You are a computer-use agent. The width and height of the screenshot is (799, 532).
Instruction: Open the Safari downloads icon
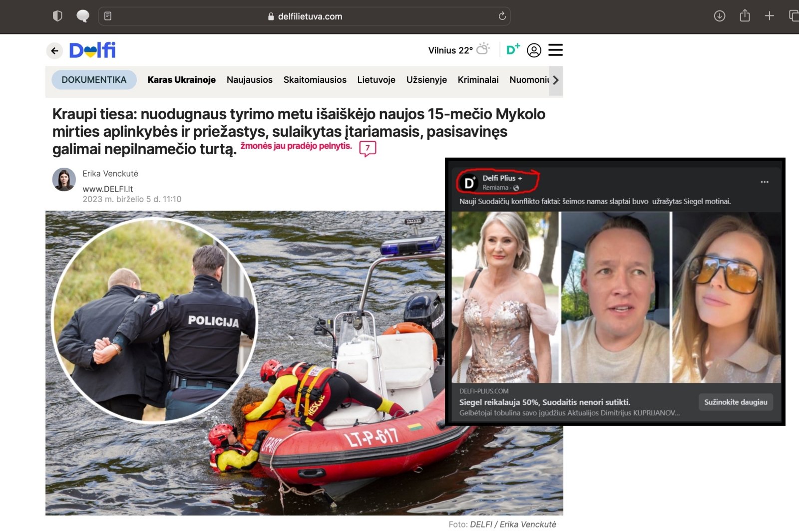click(x=720, y=16)
